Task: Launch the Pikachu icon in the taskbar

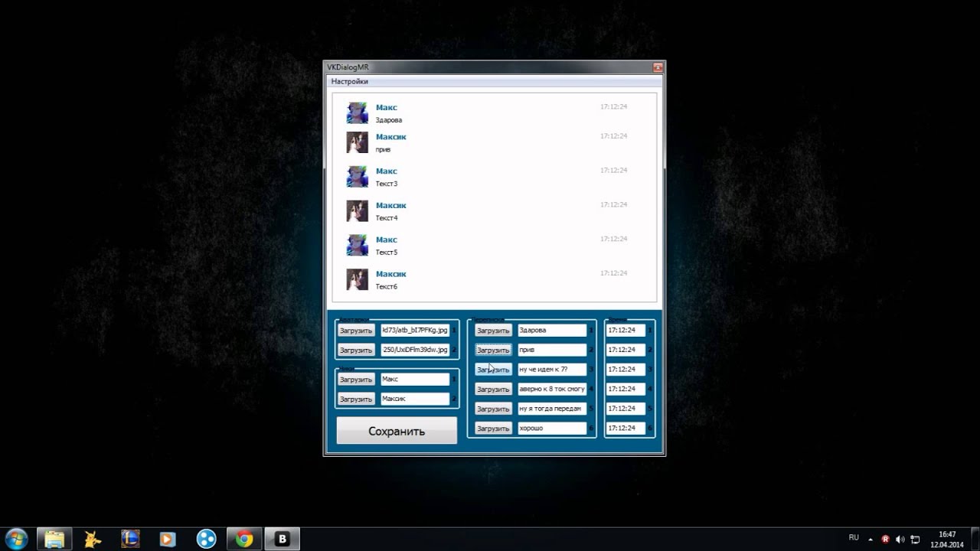Action: click(x=93, y=540)
